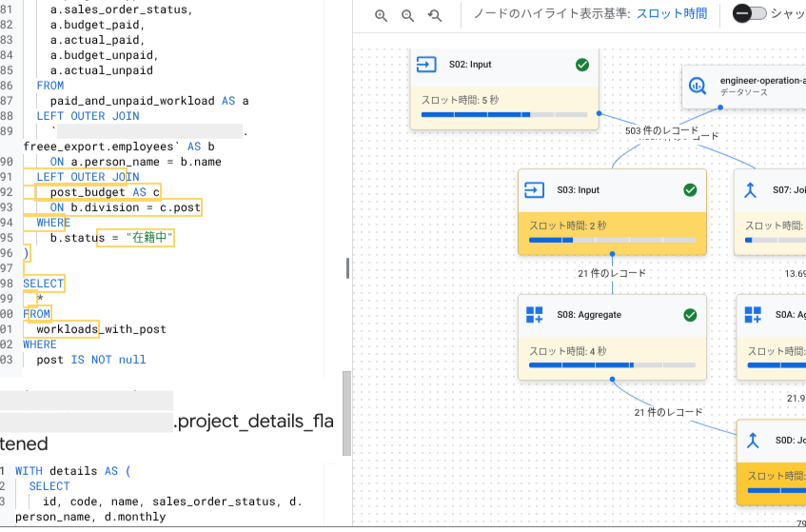Viewport: 806px width, 532px height.
Task: Reset the graph zoom level
Action: click(435, 15)
